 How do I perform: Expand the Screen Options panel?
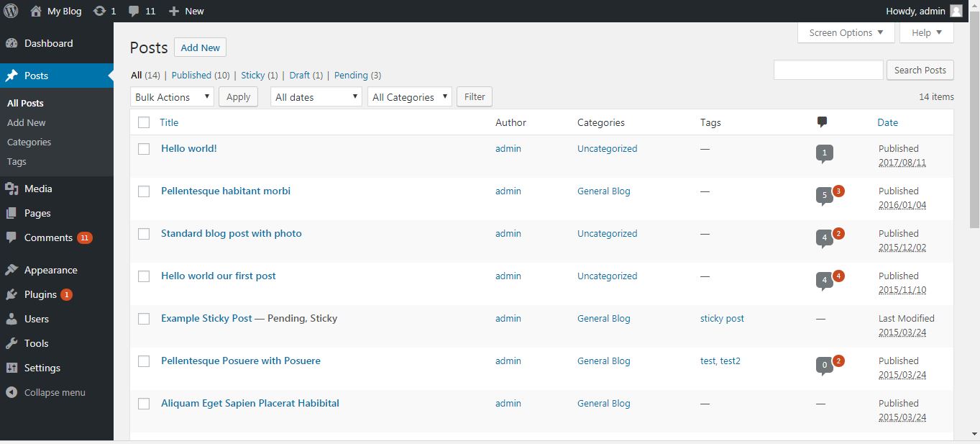(x=846, y=32)
